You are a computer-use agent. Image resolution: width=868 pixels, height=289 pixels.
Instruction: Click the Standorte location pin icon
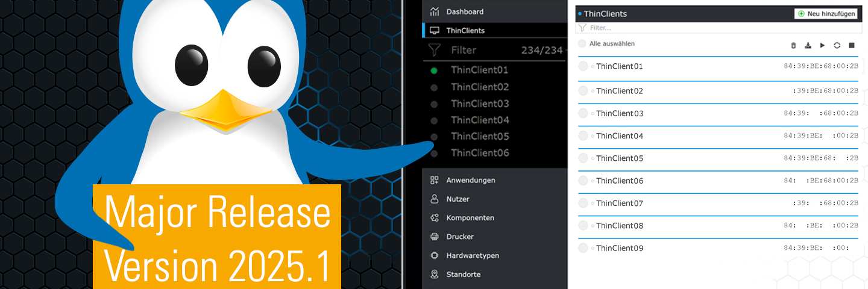pos(434,274)
